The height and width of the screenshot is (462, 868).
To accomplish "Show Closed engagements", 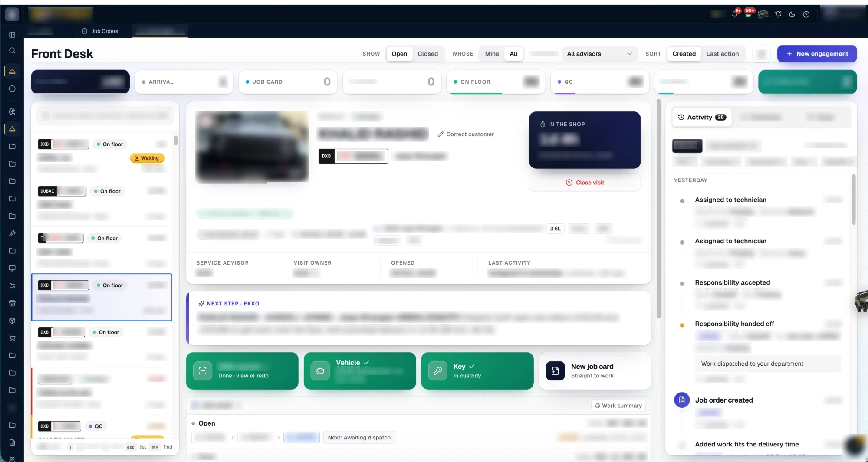I will point(427,54).
